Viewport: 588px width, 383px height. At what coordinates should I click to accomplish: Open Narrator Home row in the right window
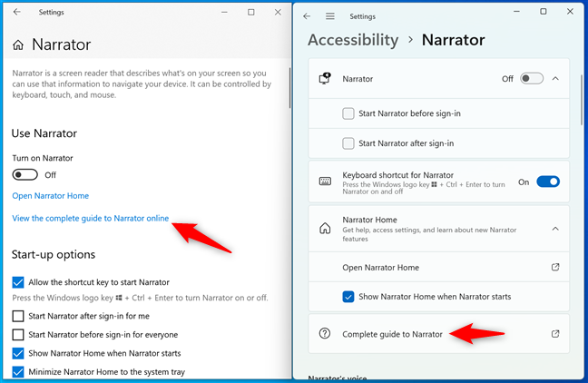(439, 267)
